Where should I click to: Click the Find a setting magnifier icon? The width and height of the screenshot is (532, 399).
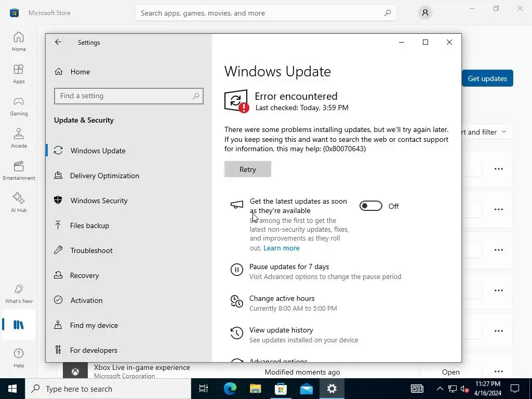pyautogui.click(x=196, y=96)
